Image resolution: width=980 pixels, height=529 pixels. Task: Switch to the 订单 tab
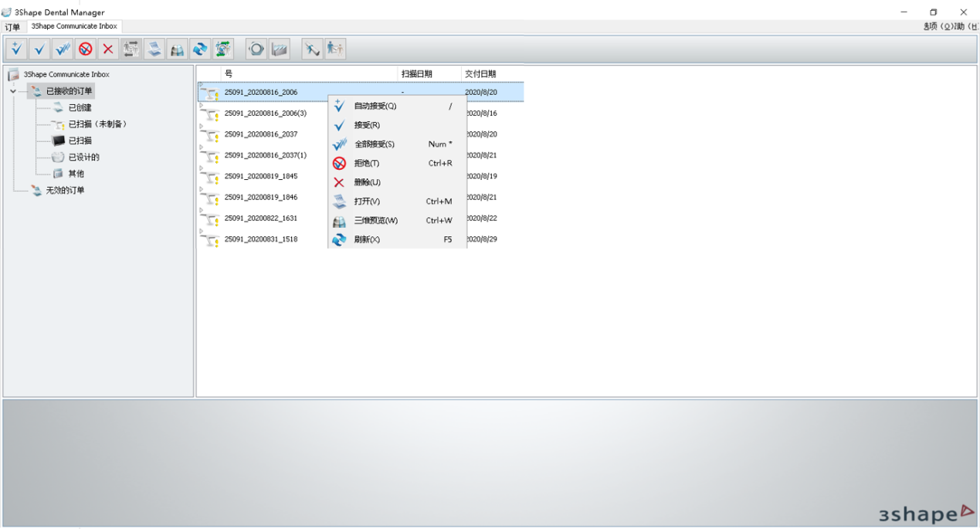tap(12, 26)
